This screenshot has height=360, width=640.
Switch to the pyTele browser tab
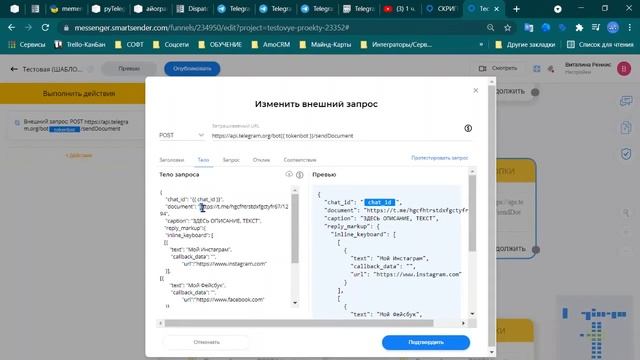coord(108,9)
